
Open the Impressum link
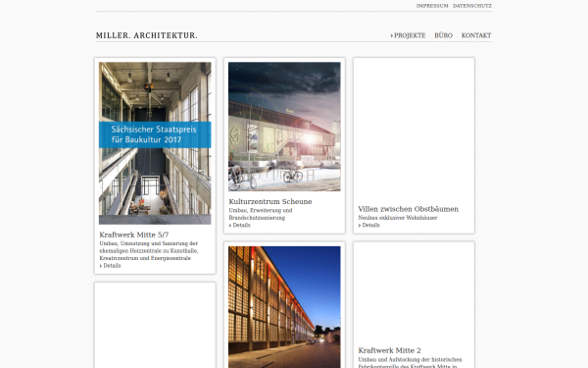[432, 6]
